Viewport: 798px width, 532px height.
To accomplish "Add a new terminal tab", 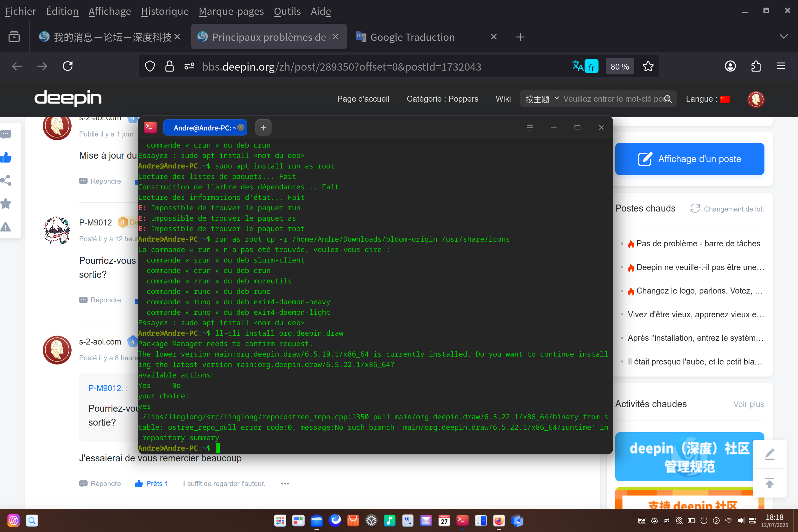I will pos(263,128).
